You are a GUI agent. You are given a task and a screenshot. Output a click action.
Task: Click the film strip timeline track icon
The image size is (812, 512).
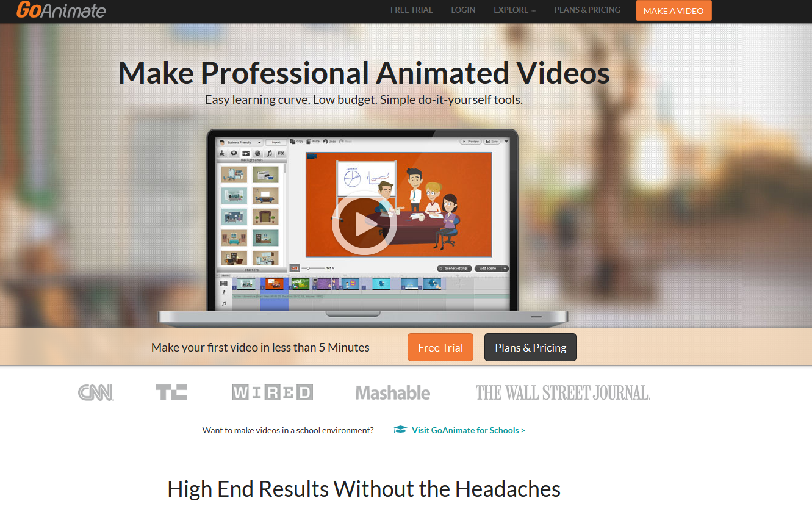[223, 283]
